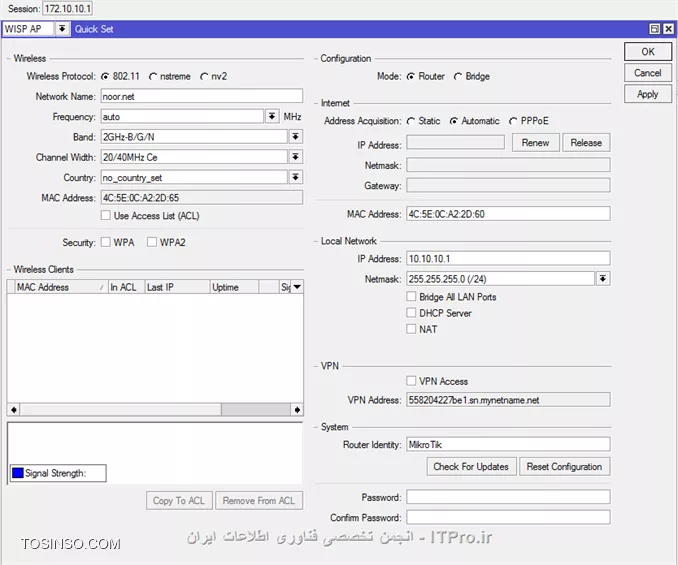
Task: Click the Cancel button
Action: pyautogui.click(x=648, y=73)
